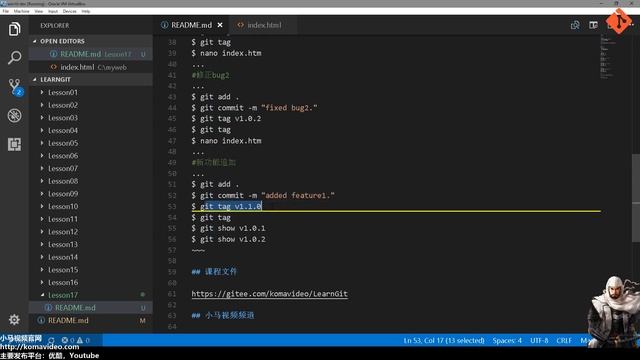Expand the Lesson01 folder
640x360 pixels.
(x=91, y=93)
